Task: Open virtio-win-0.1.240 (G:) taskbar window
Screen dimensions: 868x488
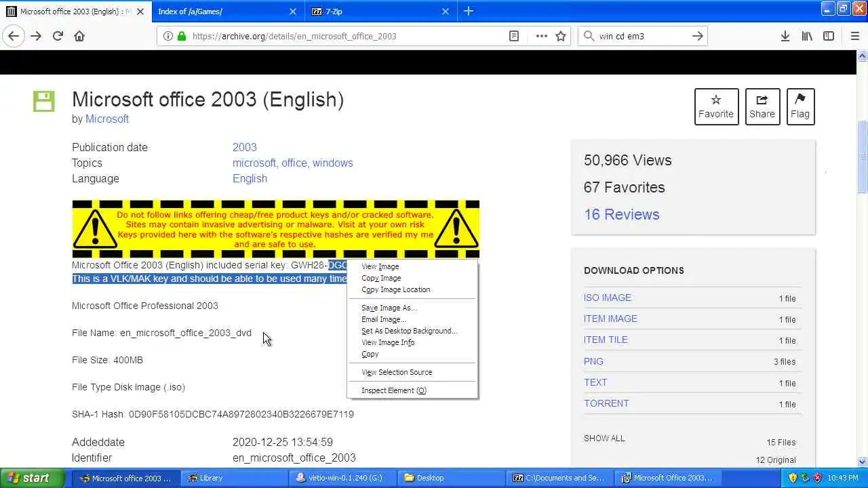Action: click(342, 478)
